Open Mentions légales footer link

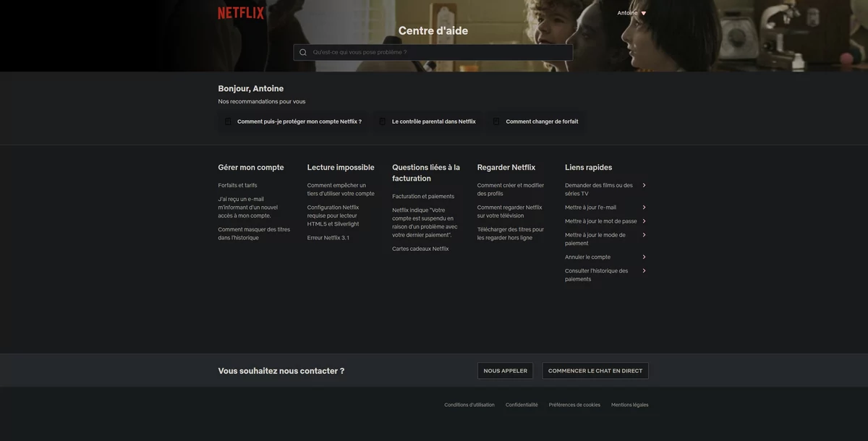click(x=630, y=405)
